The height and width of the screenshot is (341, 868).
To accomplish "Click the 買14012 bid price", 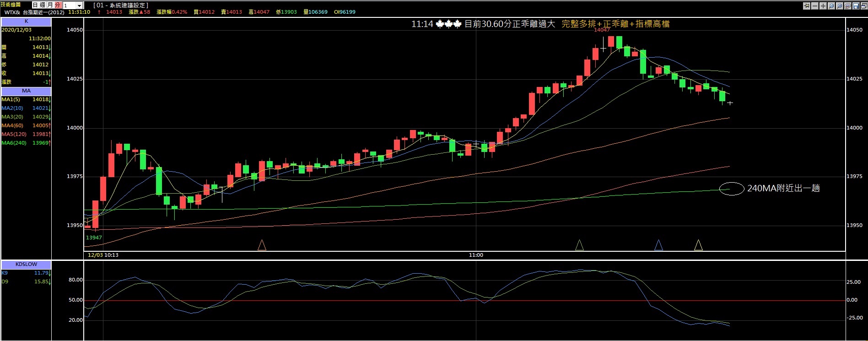I will 205,12.
